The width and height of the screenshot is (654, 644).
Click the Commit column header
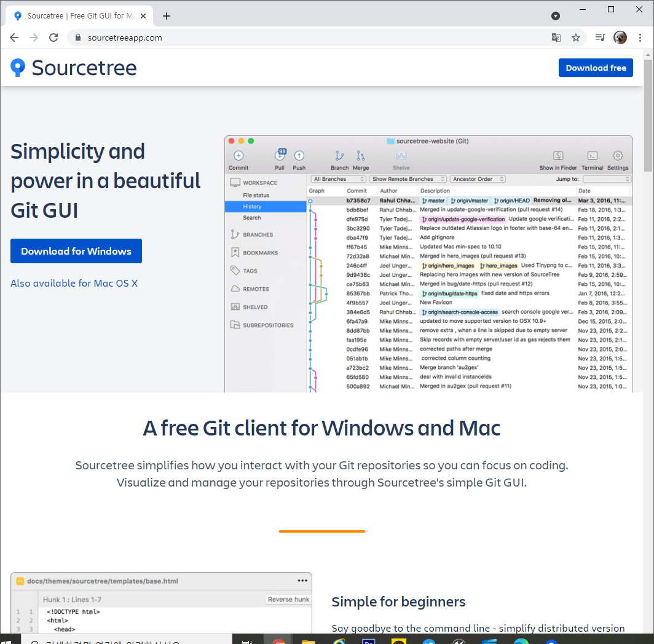(x=357, y=191)
